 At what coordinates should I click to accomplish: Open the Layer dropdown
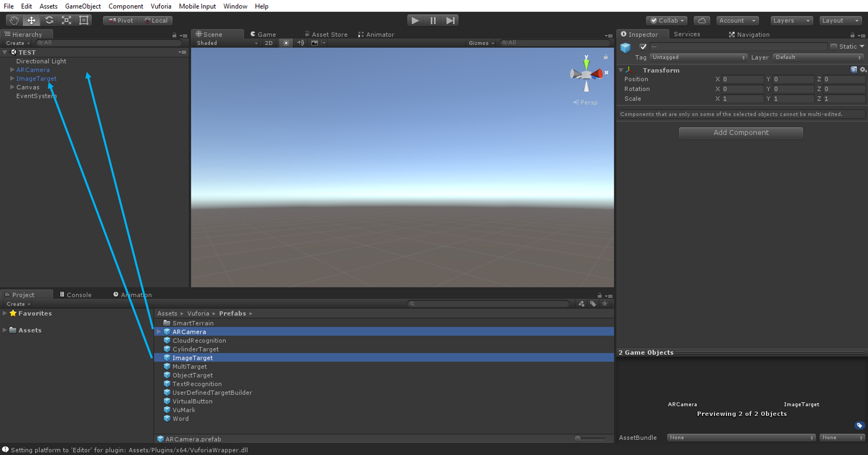pyautogui.click(x=818, y=57)
